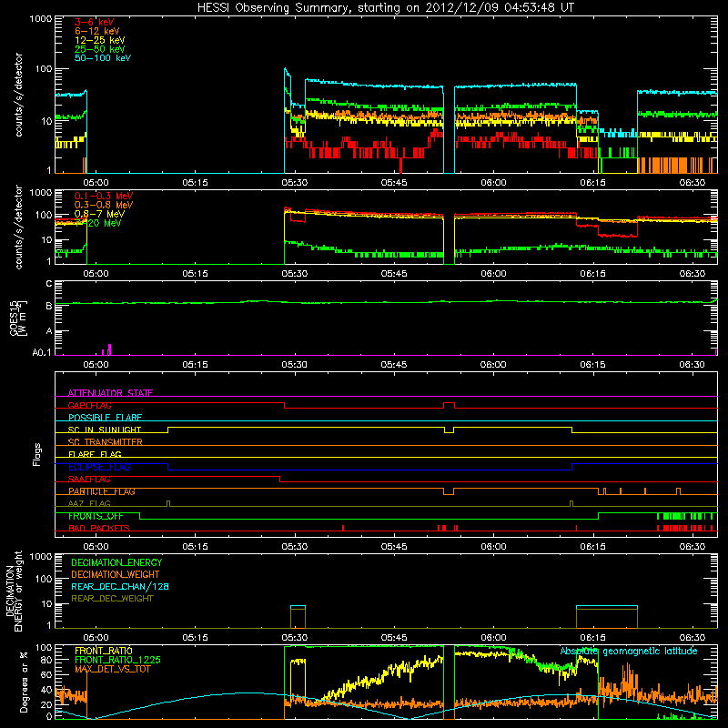728x728 pixels.
Task: Select the PARTICLE_FLAG label
Action: tap(102, 491)
